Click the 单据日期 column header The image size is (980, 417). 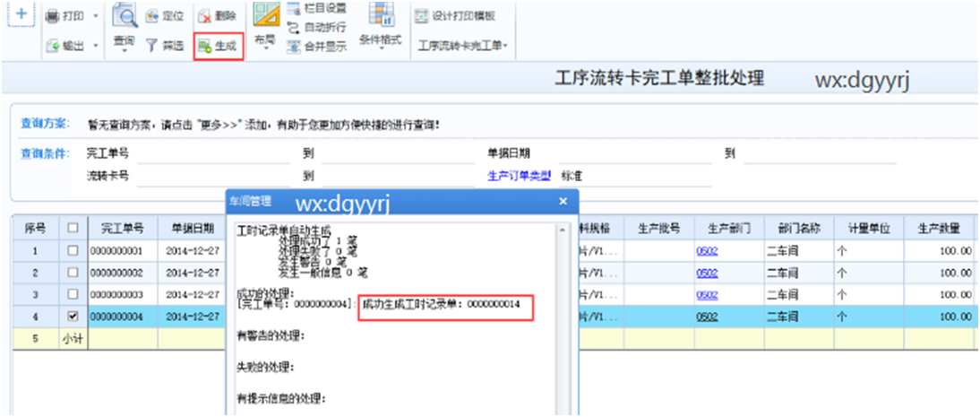(x=192, y=229)
